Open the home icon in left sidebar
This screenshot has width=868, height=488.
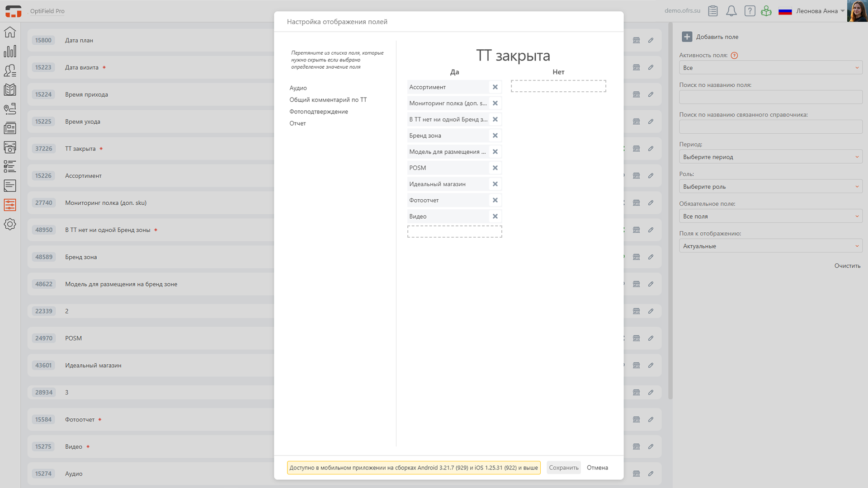pos(10,33)
